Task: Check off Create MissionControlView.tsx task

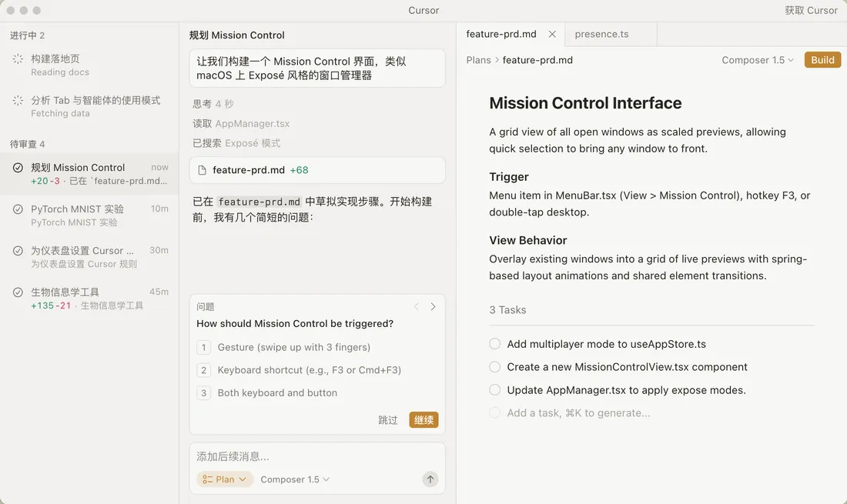Action: (x=495, y=367)
